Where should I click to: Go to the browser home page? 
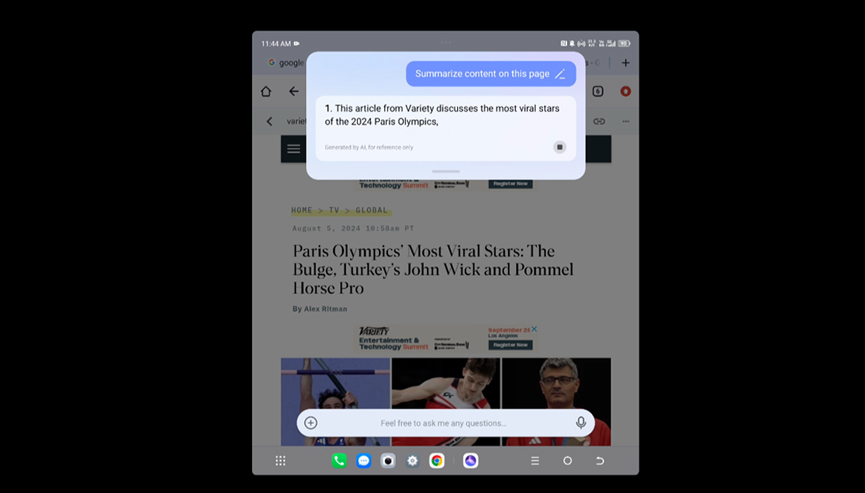(x=266, y=91)
